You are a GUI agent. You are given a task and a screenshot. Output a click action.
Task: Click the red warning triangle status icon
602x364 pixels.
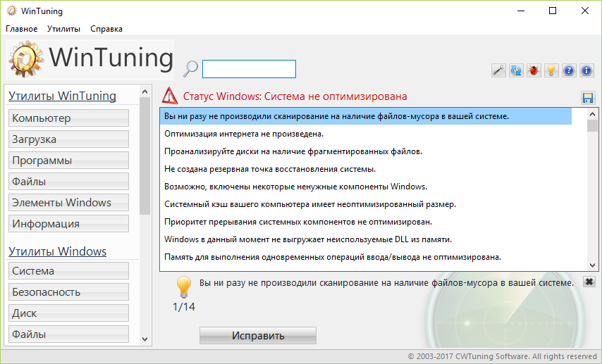tap(170, 96)
